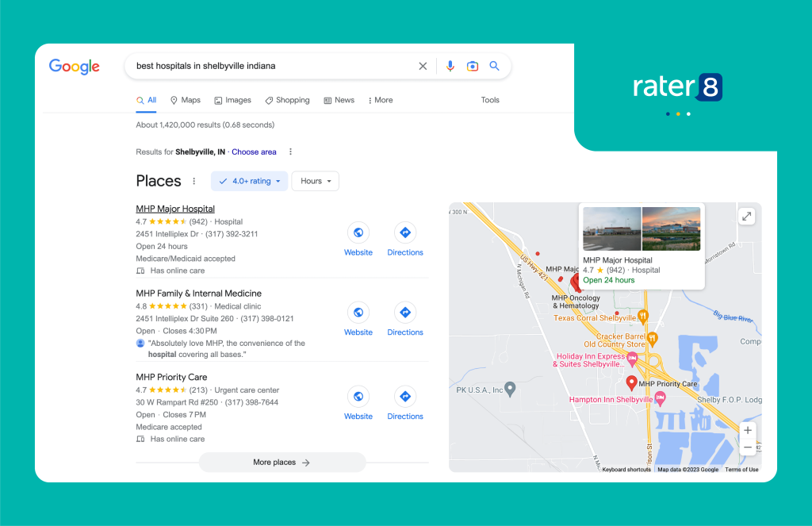The width and height of the screenshot is (812, 526).
Task: Click the Cracker Barrel restaurant marker
Action: pyautogui.click(x=653, y=339)
